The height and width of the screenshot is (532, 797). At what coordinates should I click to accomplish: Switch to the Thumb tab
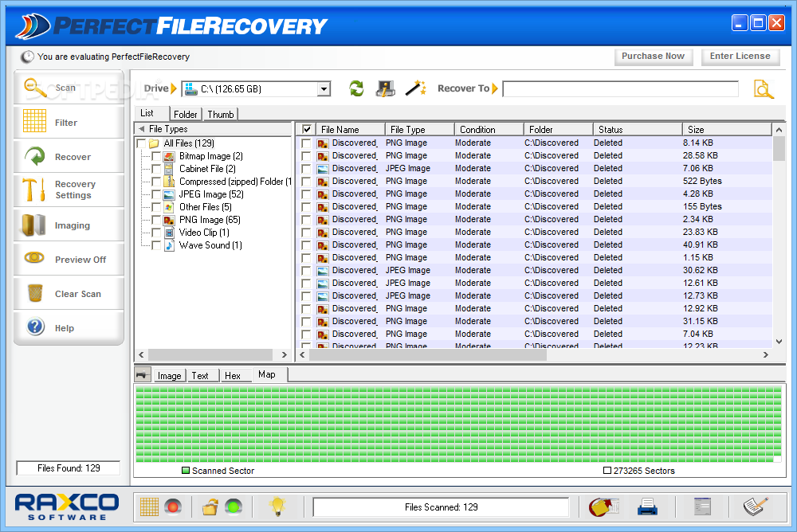tap(221, 115)
